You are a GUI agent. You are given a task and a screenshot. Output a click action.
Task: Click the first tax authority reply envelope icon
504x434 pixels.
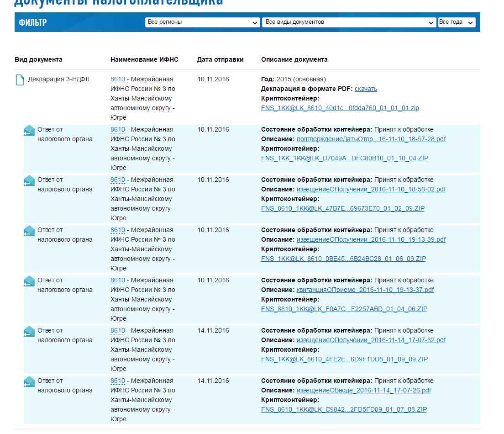(29, 131)
